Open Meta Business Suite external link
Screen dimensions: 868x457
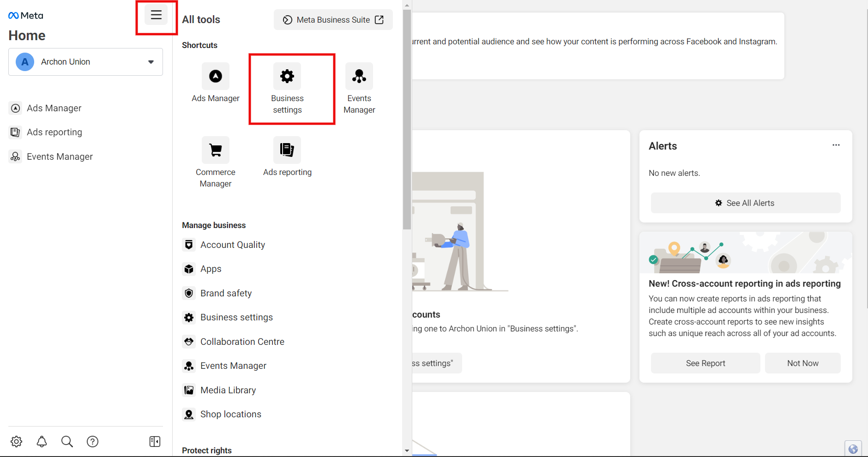coord(333,20)
